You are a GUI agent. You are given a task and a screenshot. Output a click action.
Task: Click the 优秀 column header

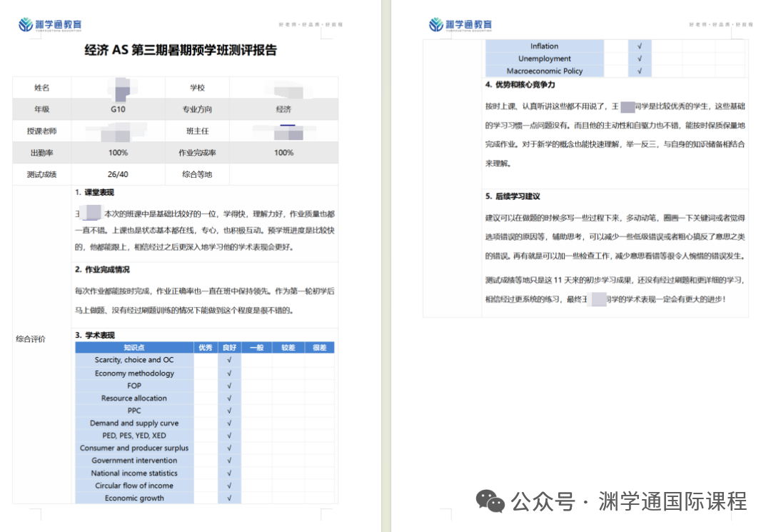coord(206,348)
